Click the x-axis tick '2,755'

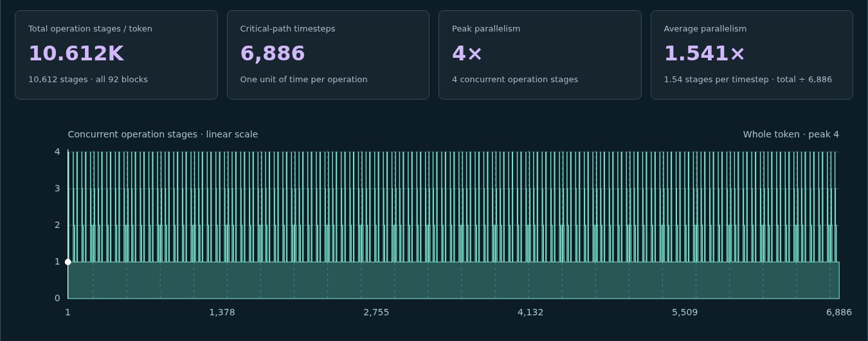[376, 313]
